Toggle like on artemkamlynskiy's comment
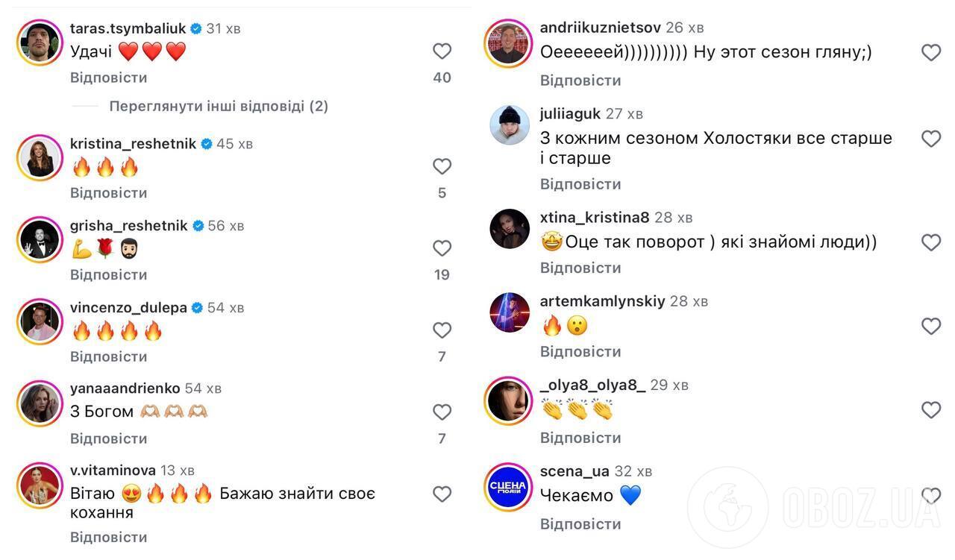This screenshot has width=955, height=560. (x=930, y=326)
